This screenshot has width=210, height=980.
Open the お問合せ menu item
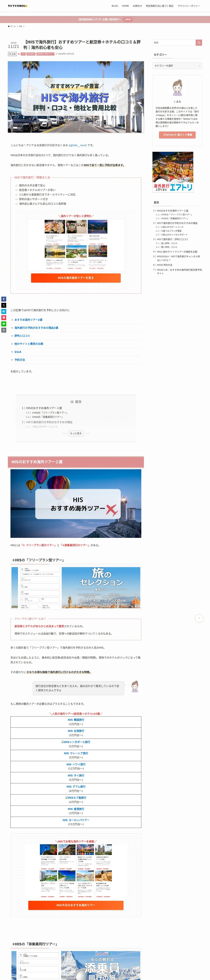[x=137, y=6]
